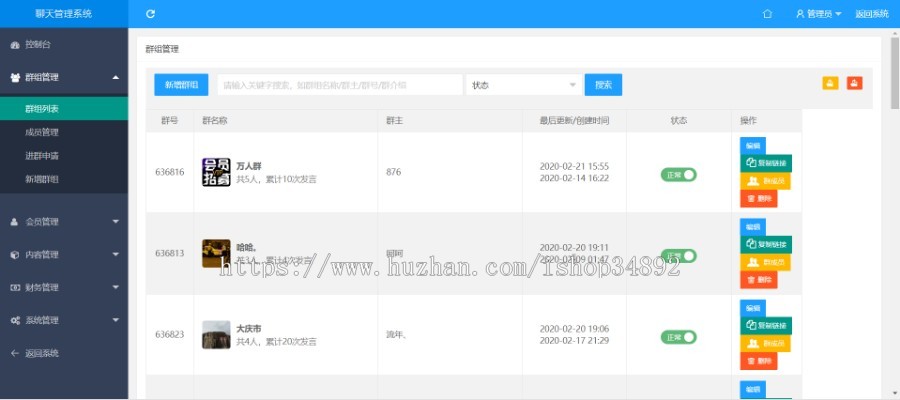This screenshot has height=400, width=900.
Task: Click the yellow icon button above table
Action: [831, 83]
